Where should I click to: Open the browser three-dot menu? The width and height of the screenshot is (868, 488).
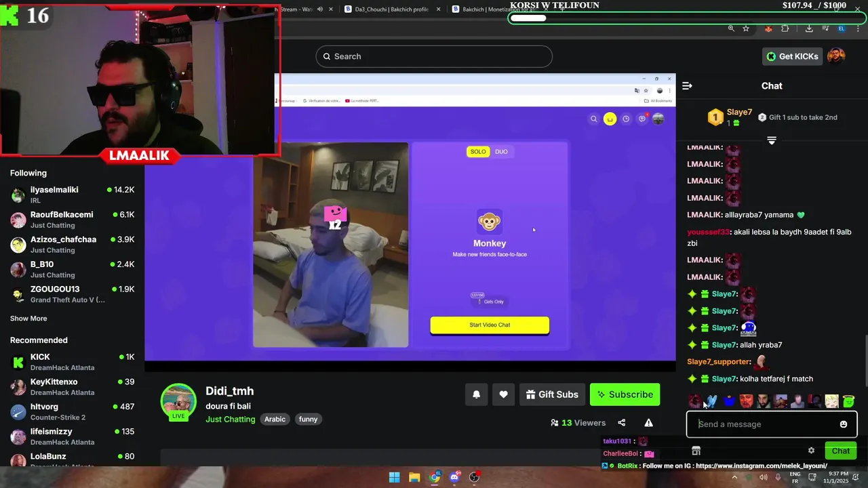[x=856, y=28]
